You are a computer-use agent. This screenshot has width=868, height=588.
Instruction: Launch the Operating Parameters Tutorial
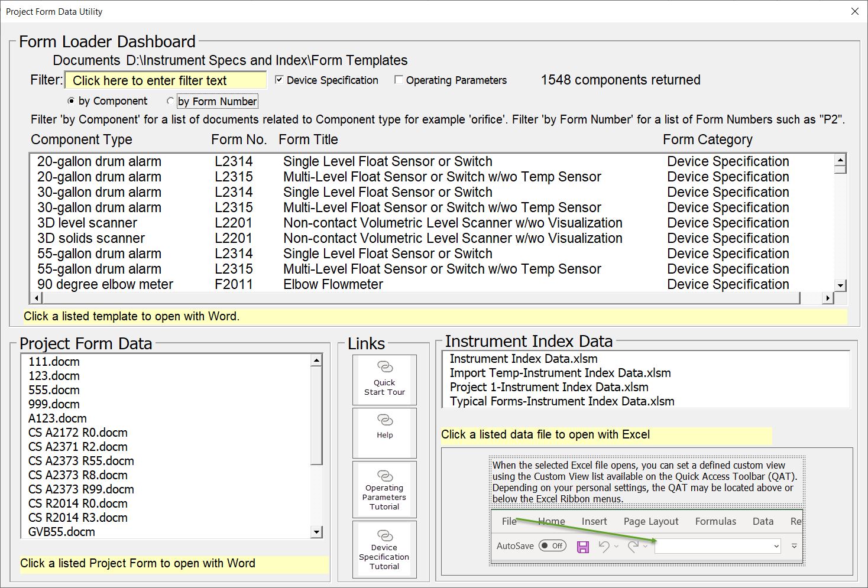pos(384,489)
